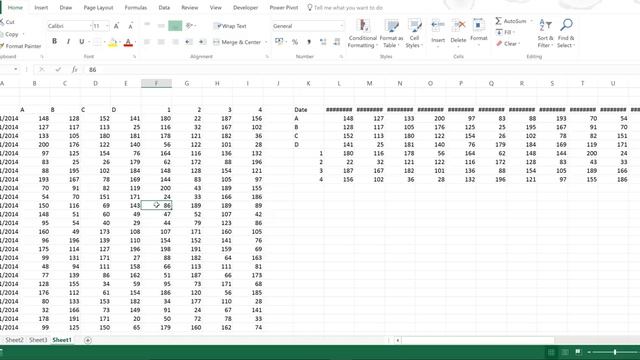This screenshot has width=640, height=360.
Task: Open the Clear dropdown
Action: pyautogui.click(x=508, y=43)
